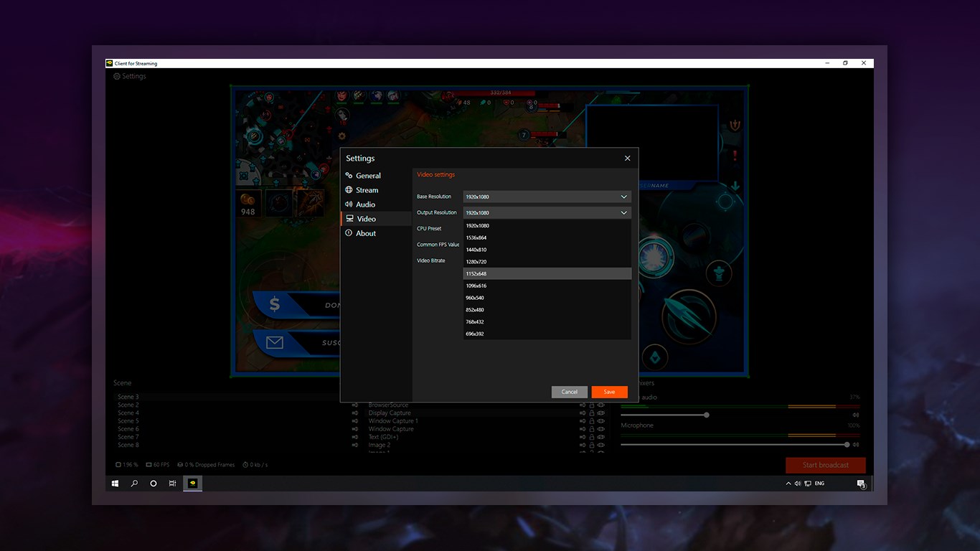Select Scene 2 in the scene list
980x551 pixels.
pyautogui.click(x=128, y=405)
